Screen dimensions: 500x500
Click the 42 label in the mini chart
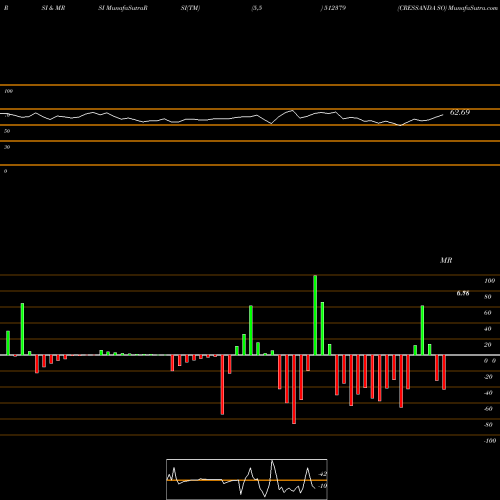click(x=323, y=474)
